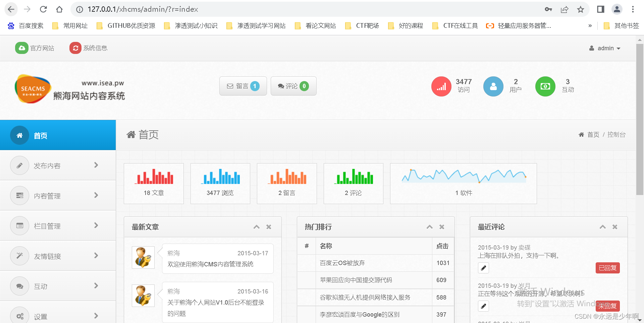Click the pencil icon beside 发布内容

click(20, 166)
